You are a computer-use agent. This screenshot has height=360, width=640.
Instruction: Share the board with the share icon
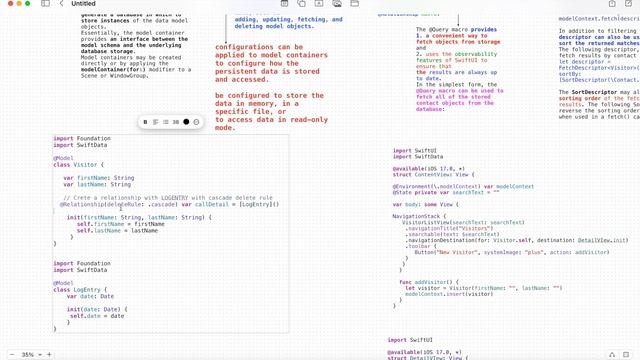(x=612, y=3)
